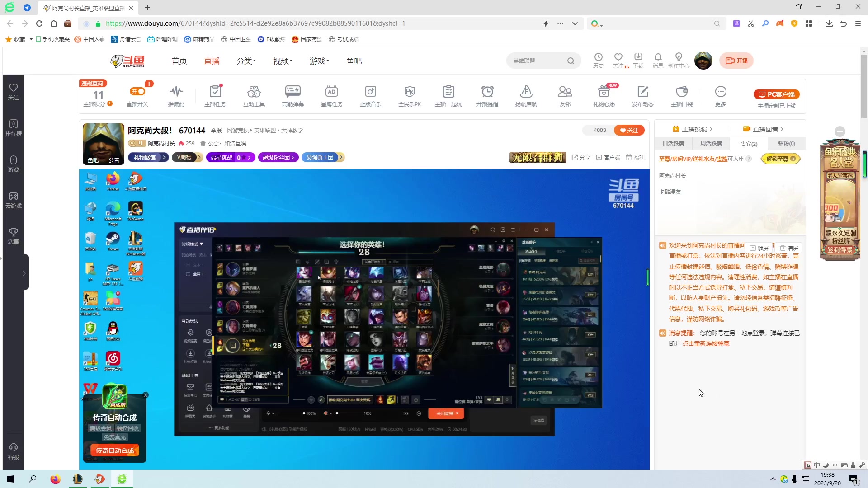868x488 pixels.
Task: Open 开播提醒 alarm clock icon
Action: pos(487,92)
